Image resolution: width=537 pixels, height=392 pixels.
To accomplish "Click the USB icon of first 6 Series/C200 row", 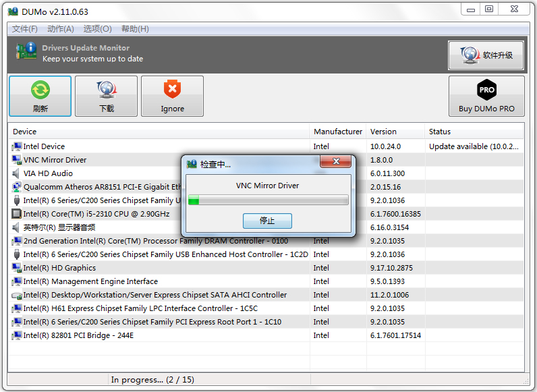I will point(16,200).
